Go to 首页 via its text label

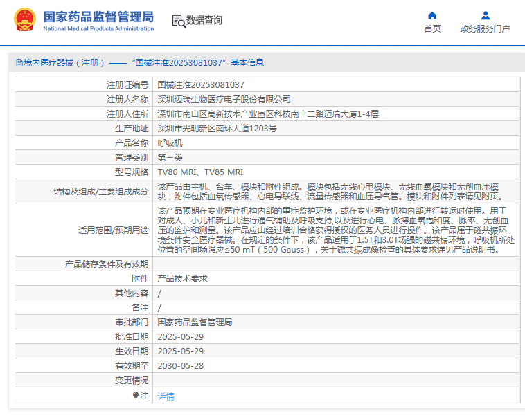tap(432, 29)
